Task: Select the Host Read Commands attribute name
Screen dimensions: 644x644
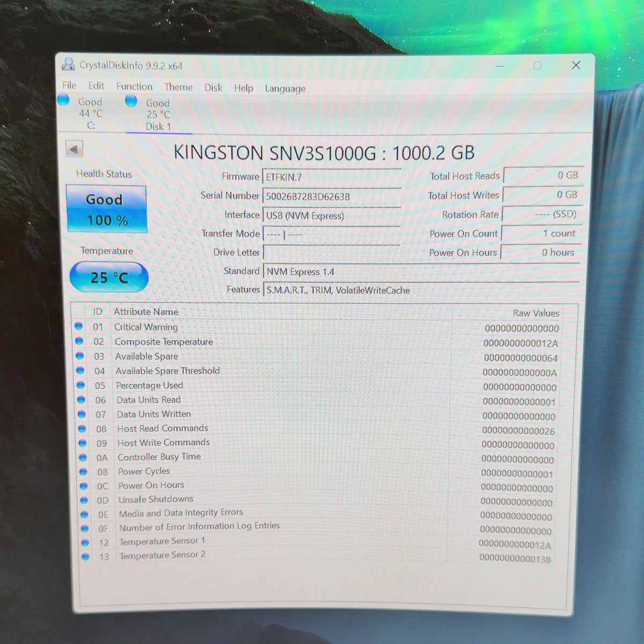Action: [x=163, y=428]
